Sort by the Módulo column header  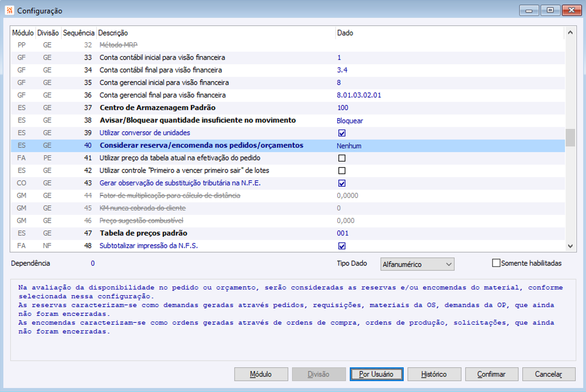23,33
